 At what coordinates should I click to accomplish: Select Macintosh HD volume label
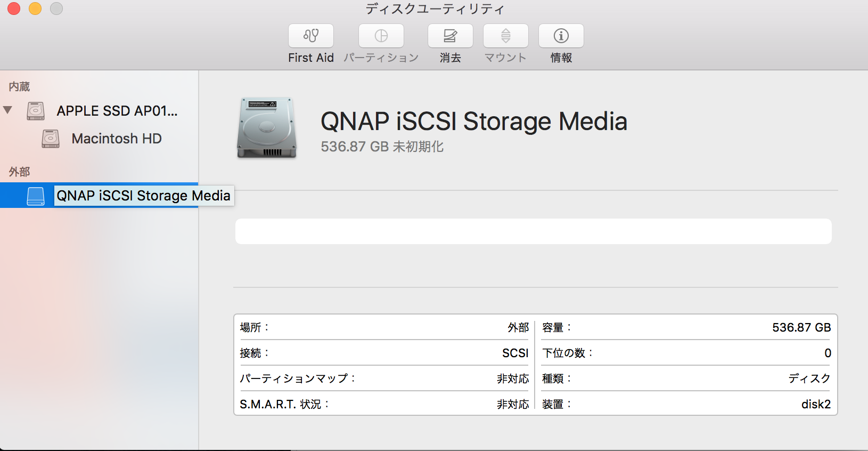(x=117, y=139)
